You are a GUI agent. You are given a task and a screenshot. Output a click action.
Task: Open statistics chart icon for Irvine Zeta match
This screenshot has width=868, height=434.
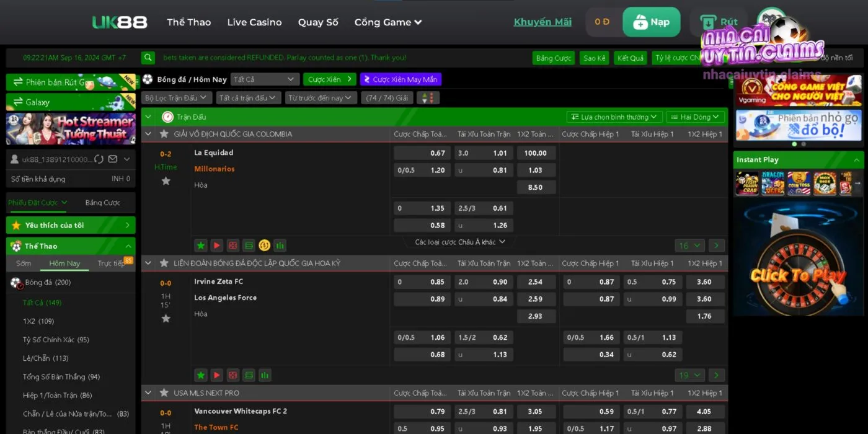click(264, 375)
